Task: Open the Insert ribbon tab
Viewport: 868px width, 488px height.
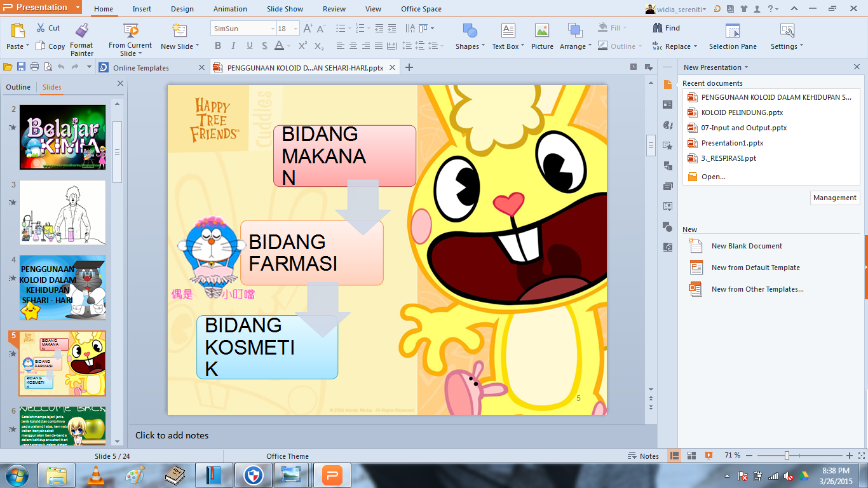Action: [x=142, y=9]
